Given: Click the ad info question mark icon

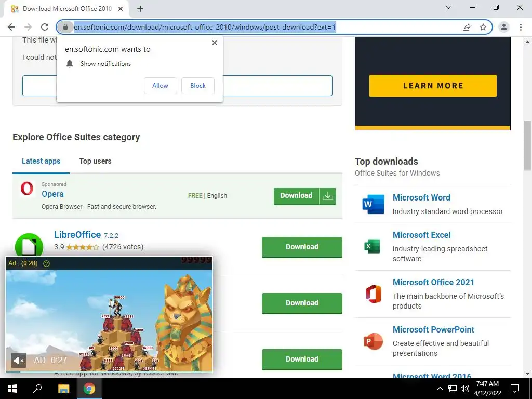Looking at the screenshot, I should pos(46,263).
